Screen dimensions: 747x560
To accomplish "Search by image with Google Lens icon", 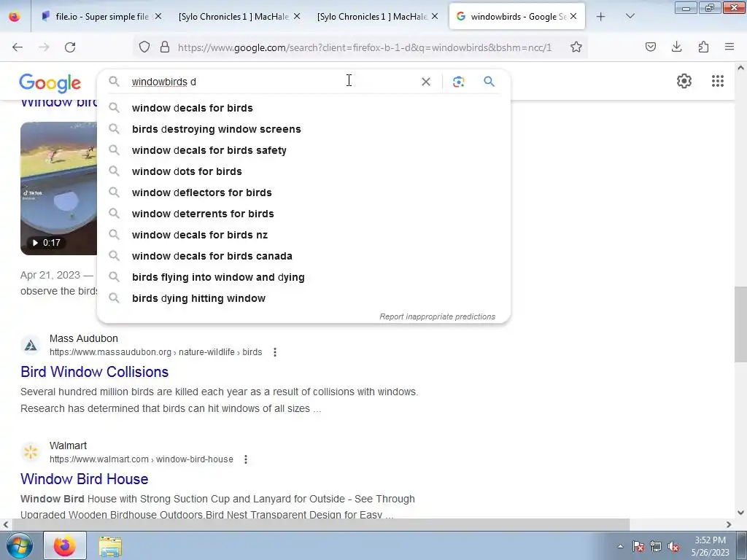I will pyautogui.click(x=458, y=82).
